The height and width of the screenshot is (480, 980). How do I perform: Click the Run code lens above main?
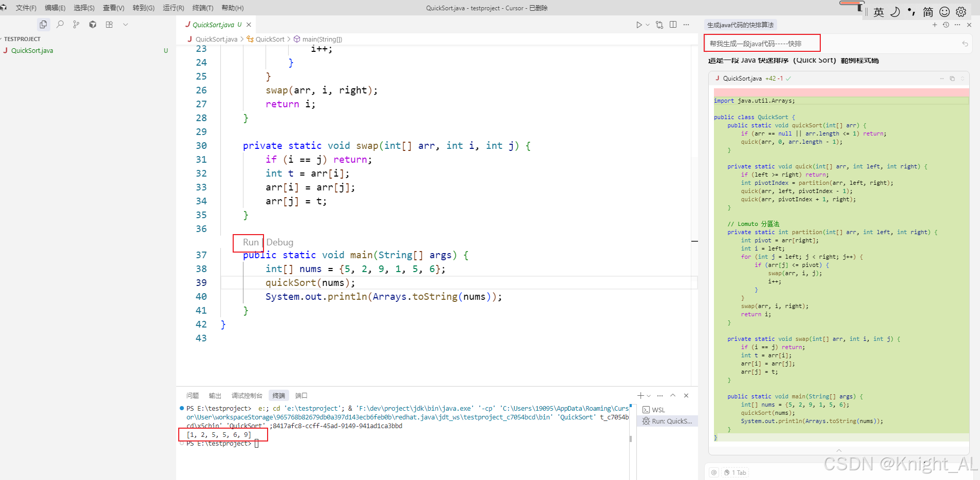point(251,242)
